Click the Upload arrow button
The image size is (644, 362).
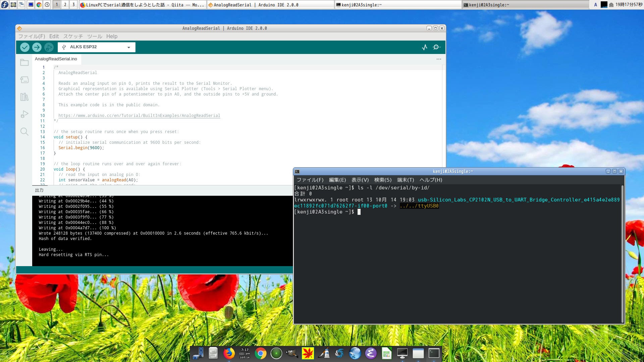(x=37, y=47)
